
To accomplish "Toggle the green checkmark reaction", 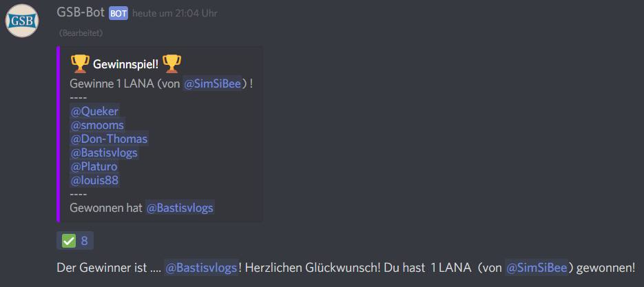I will pos(69,241).
